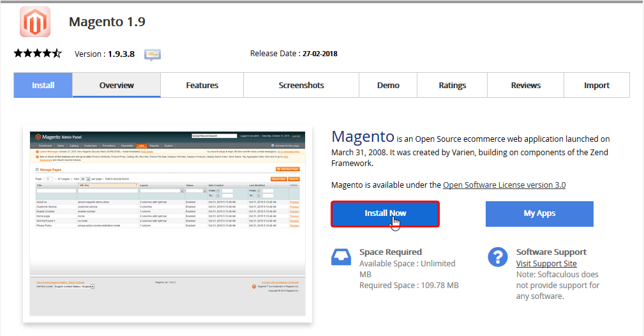The width and height of the screenshot is (644, 336).
Task: View the Screenshots tab
Action: pos(301,85)
